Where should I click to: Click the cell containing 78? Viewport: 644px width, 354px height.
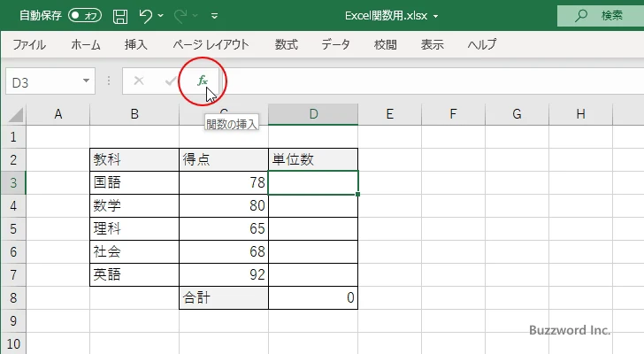(224, 182)
